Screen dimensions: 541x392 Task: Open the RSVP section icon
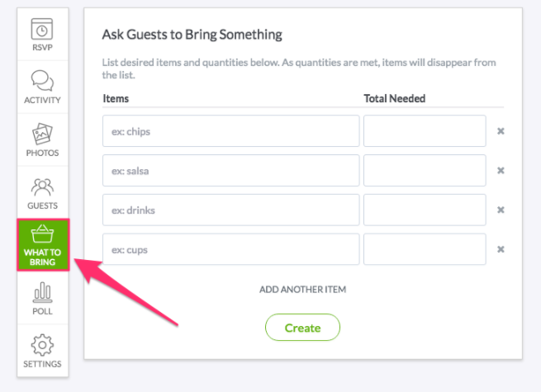pyautogui.click(x=42, y=29)
